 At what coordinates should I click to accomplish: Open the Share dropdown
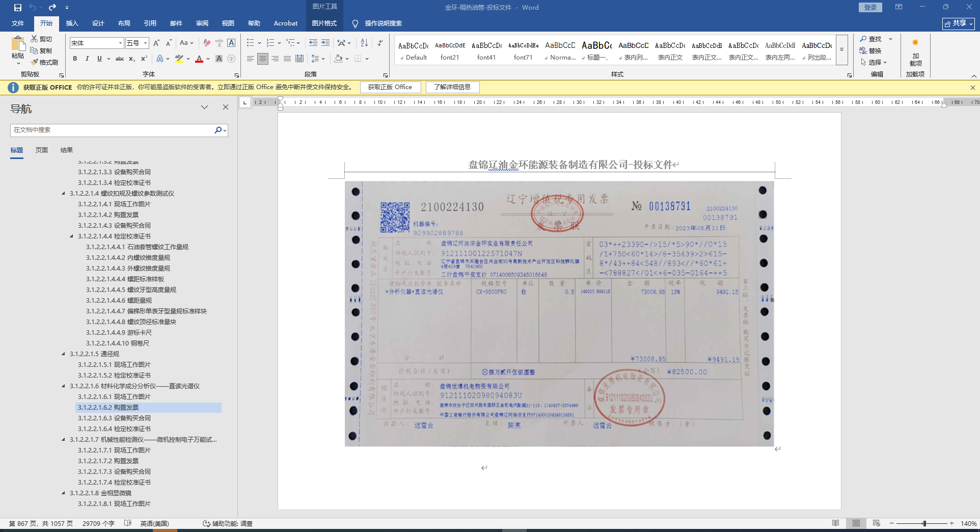click(x=958, y=23)
